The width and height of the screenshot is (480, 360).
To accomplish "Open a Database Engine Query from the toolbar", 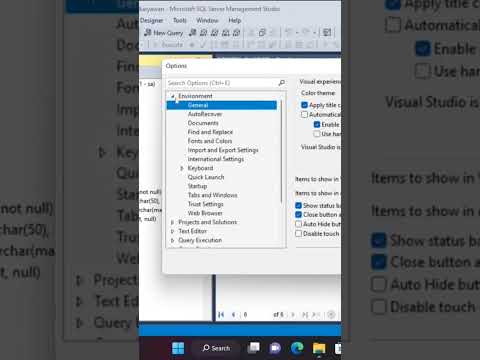I will tap(193, 32).
